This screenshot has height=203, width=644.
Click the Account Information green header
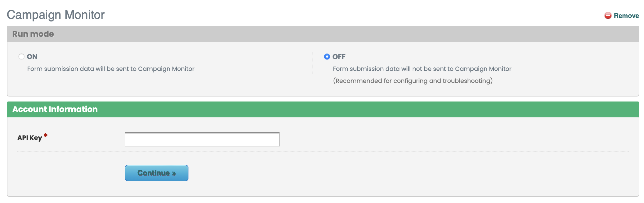[x=55, y=109]
